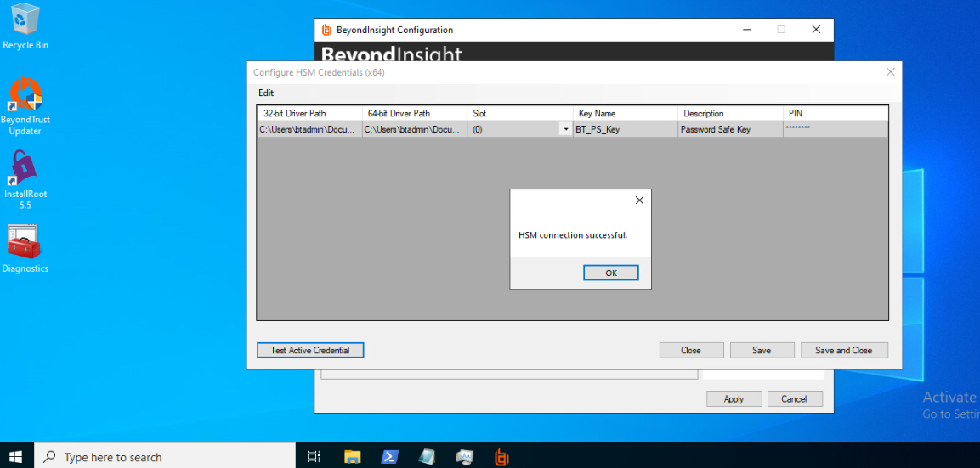
Task: Click the PIN masked field
Action: click(835, 129)
